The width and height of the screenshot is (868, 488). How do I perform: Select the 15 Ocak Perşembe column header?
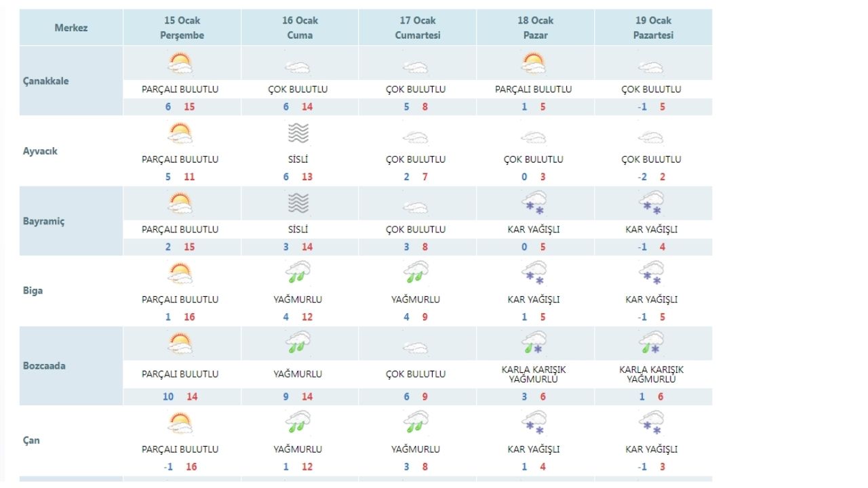coord(182,28)
